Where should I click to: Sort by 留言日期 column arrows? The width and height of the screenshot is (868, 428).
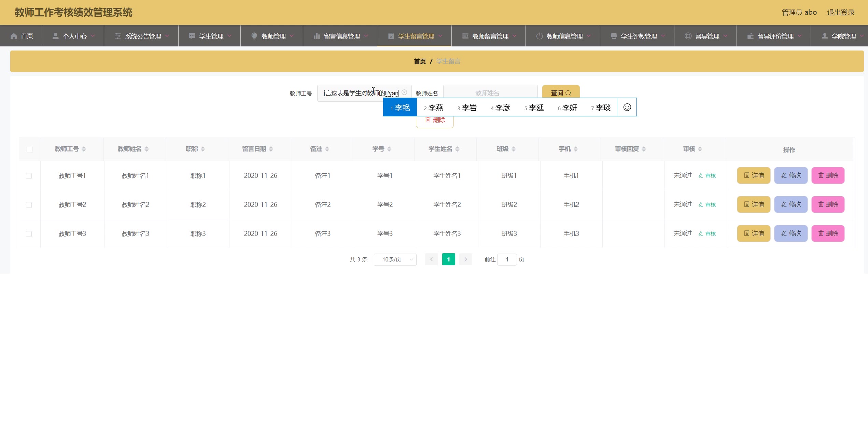coord(271,149)
